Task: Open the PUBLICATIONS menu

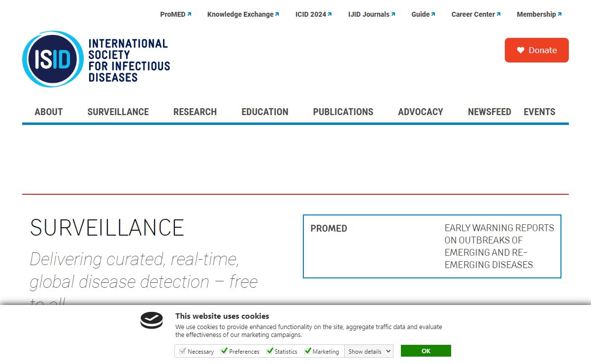Action: (x=343, y=112)
